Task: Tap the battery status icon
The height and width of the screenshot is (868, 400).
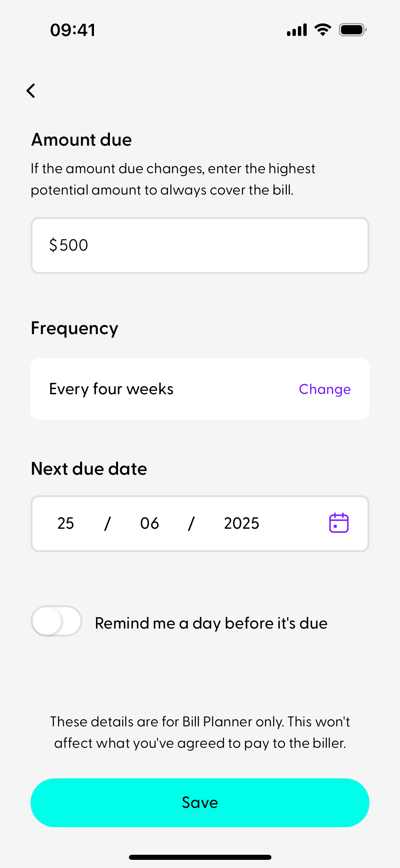Action: point(353,30)
